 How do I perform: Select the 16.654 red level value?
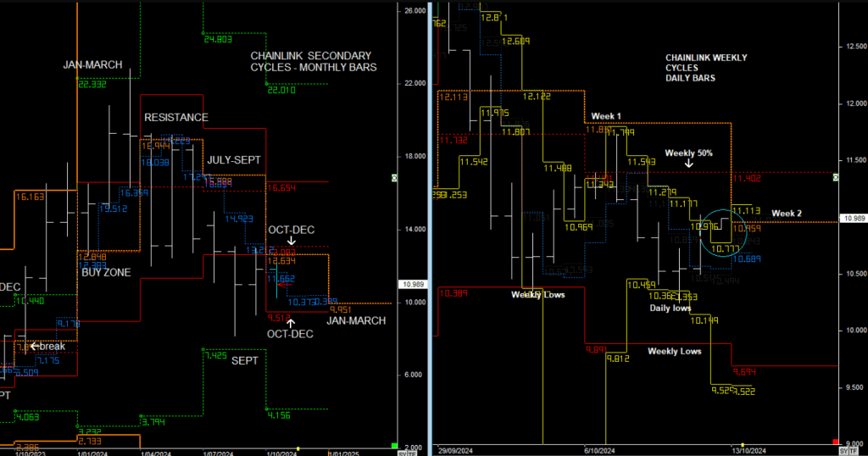point(281,188)
